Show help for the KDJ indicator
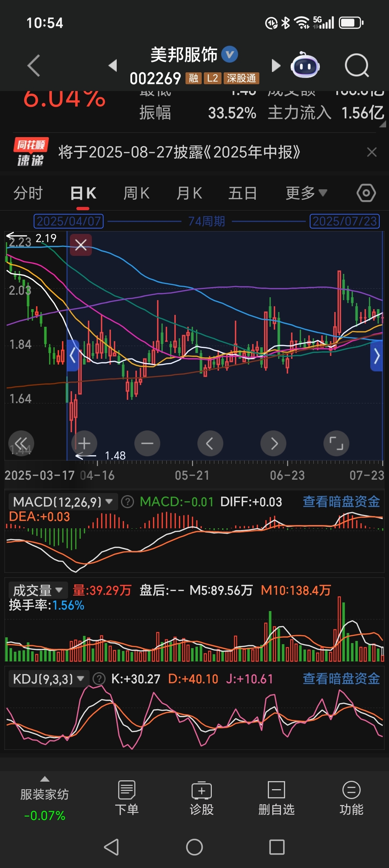Viewport: 389px width, 868px height. 99,679
